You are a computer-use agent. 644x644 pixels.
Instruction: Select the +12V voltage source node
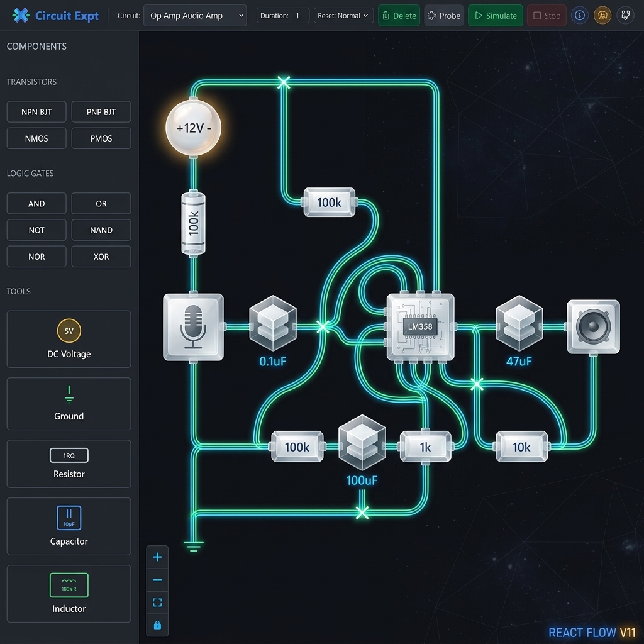(194, 128)
